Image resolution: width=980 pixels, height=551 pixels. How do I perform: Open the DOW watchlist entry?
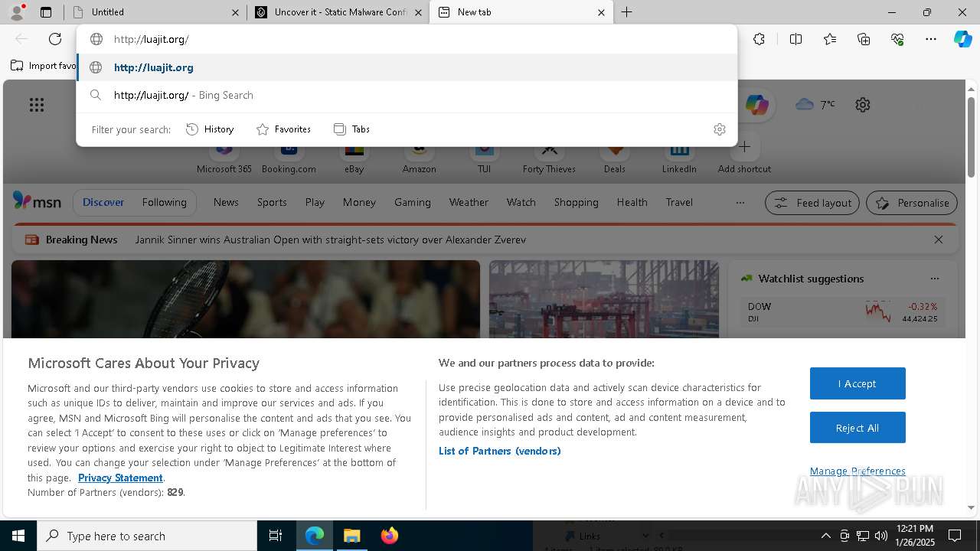click(842, 312)
